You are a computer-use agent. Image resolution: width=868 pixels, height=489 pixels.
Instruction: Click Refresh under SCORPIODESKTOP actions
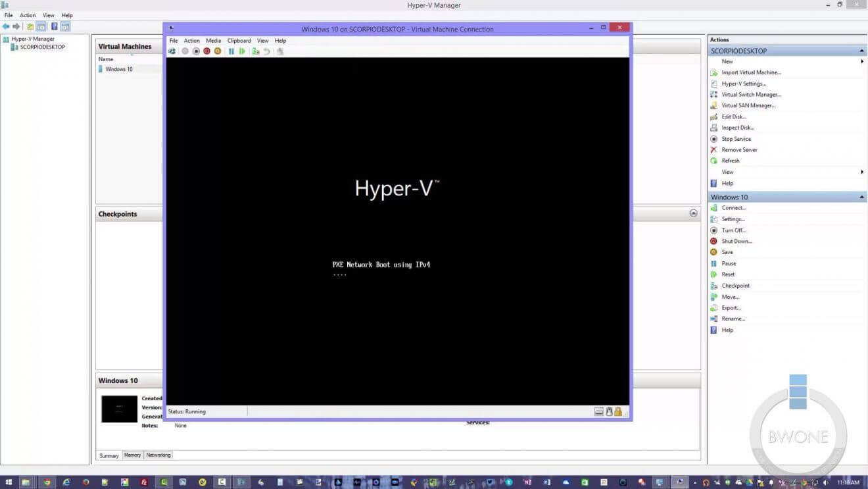click(x=730, y=160)
